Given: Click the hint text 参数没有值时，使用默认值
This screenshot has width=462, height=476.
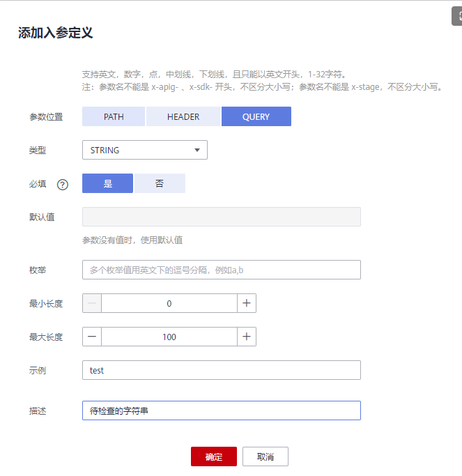Looking at the screenshot, I should (x=132, y=240).
